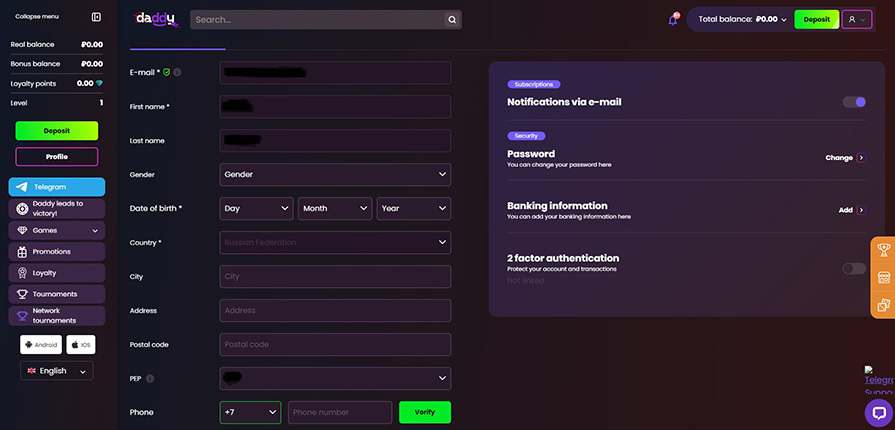Download the Android app
895x430 pixels.
tap(41, 345)
